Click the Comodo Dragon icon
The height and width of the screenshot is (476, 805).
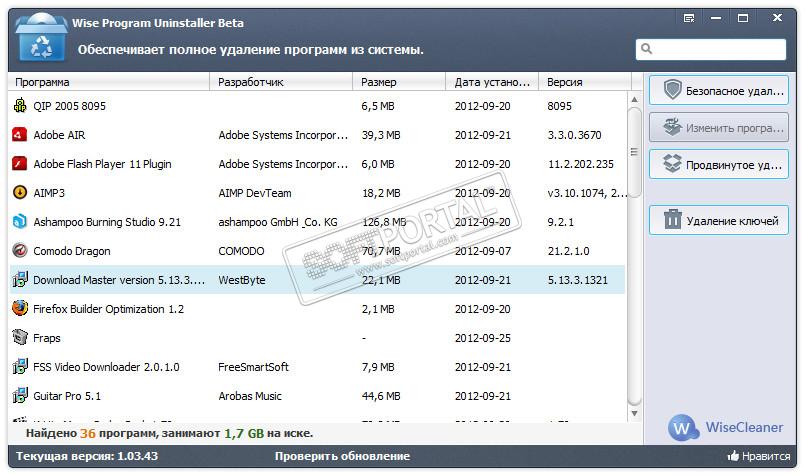pyautogui.click(x=20, y=251)
